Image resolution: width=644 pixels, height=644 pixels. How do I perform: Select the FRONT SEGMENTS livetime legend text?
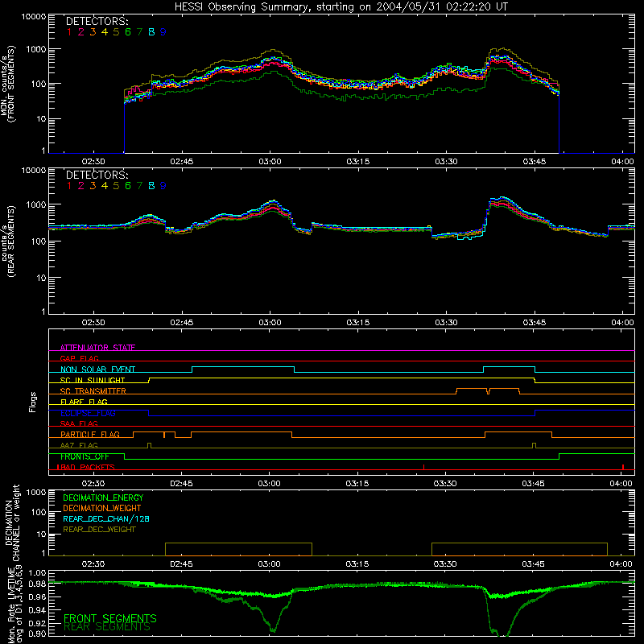tap(110, 618)
